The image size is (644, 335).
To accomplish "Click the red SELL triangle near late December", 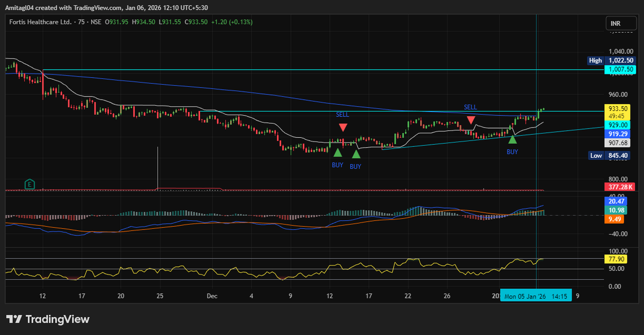I will coord(471,120).
